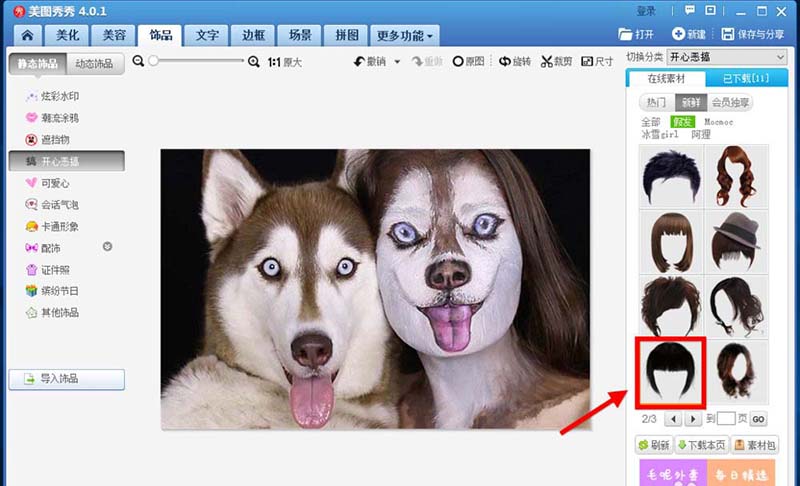
Task: Select the 会员独享 filter
Action: pos(730,103)
